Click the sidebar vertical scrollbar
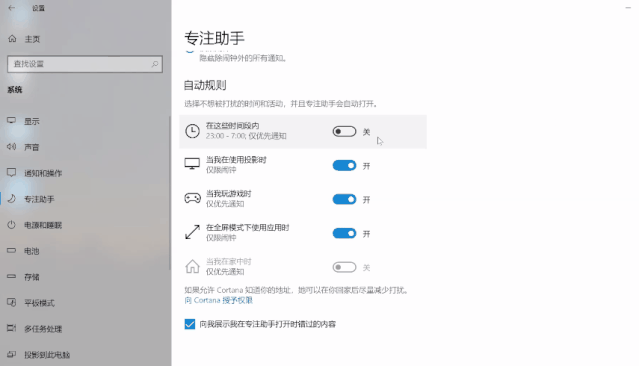 [x=170, y=192]
